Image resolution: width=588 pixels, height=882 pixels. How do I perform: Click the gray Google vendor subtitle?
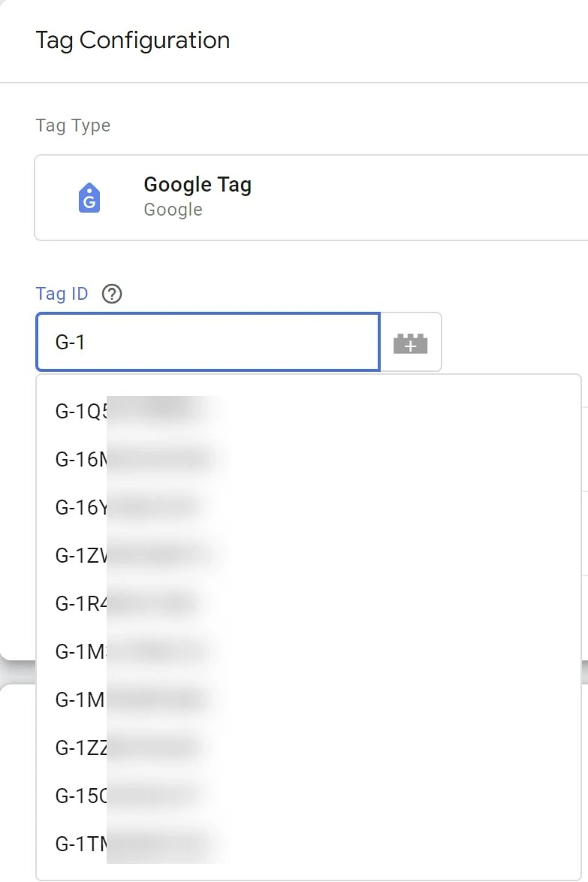click(173, 210)
